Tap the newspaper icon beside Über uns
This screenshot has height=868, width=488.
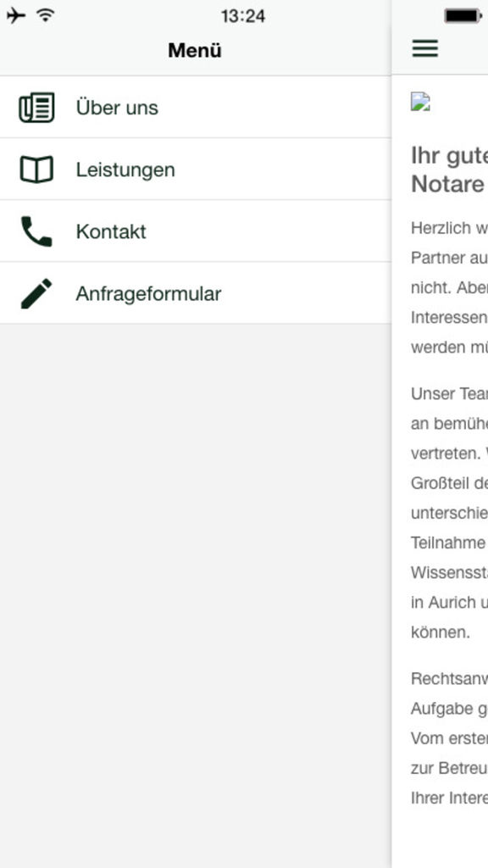click(x=36, y=108)
